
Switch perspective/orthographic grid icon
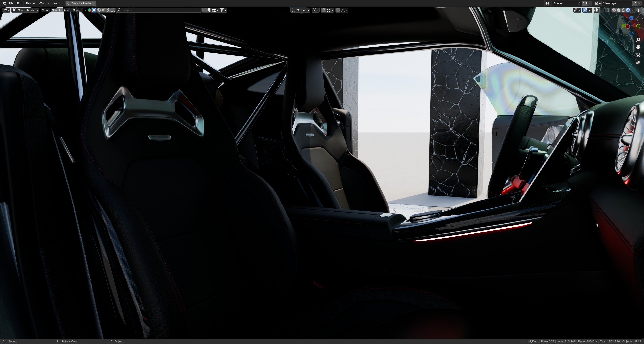[x=638, y=62]
